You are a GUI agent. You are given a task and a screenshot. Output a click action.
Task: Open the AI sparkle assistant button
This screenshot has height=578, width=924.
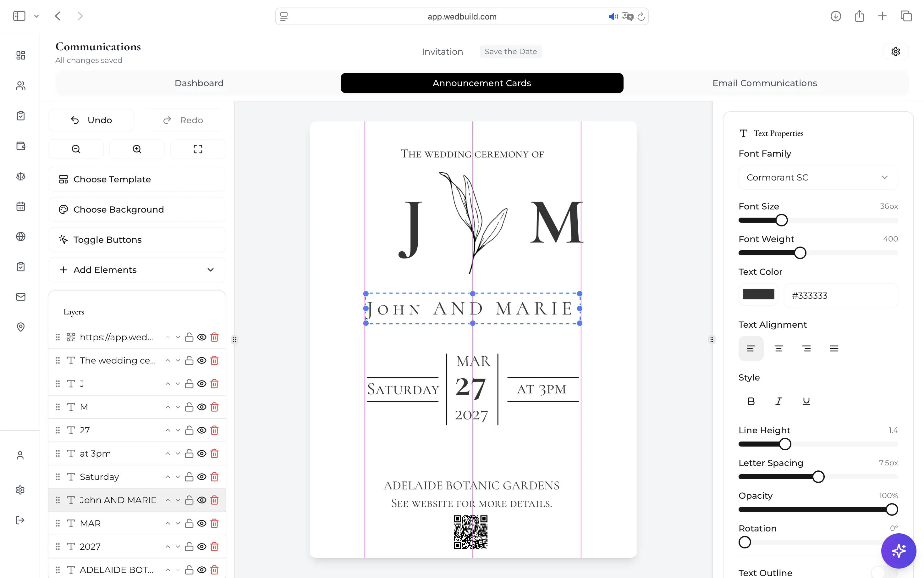click(899, 551)
